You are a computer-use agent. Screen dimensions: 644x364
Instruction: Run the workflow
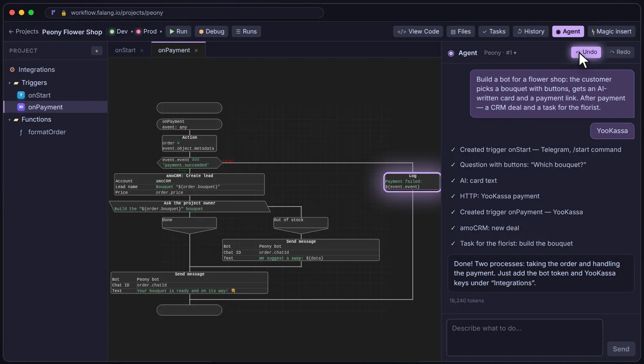[178, 31]
